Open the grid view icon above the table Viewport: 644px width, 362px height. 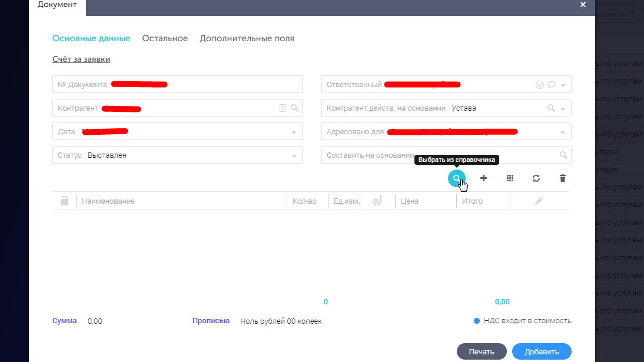tap(510, 178)
